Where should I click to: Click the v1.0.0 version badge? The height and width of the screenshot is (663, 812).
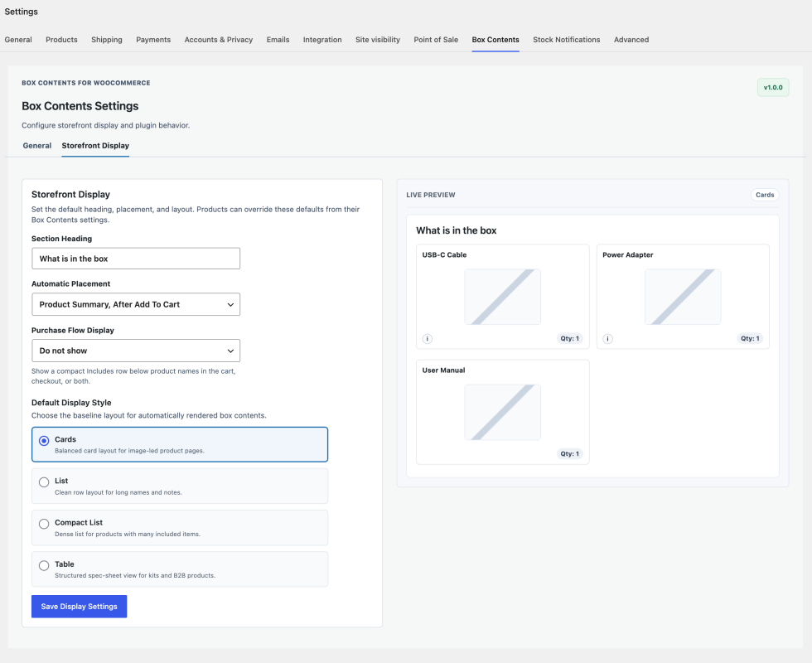[x=773, y=88]
